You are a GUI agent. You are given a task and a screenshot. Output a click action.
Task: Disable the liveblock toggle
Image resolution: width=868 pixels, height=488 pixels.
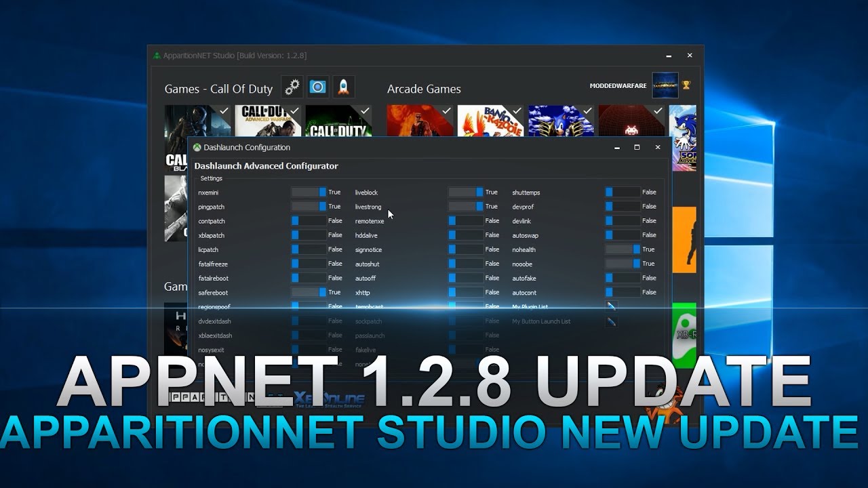(466, 192)
